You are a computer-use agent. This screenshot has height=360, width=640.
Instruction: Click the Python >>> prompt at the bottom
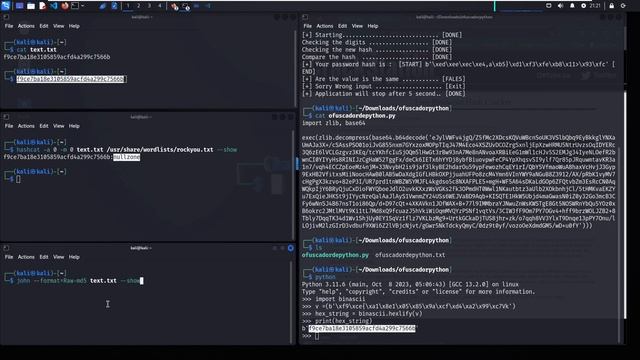[x=307, y=336]
